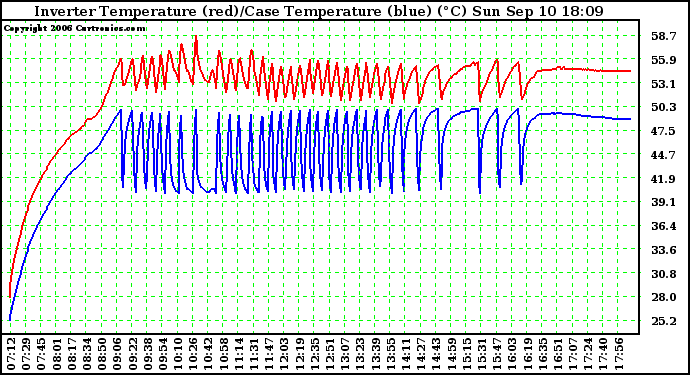Click the chart title text
Viewport: 690px width, 375px height.
point(319,11)
